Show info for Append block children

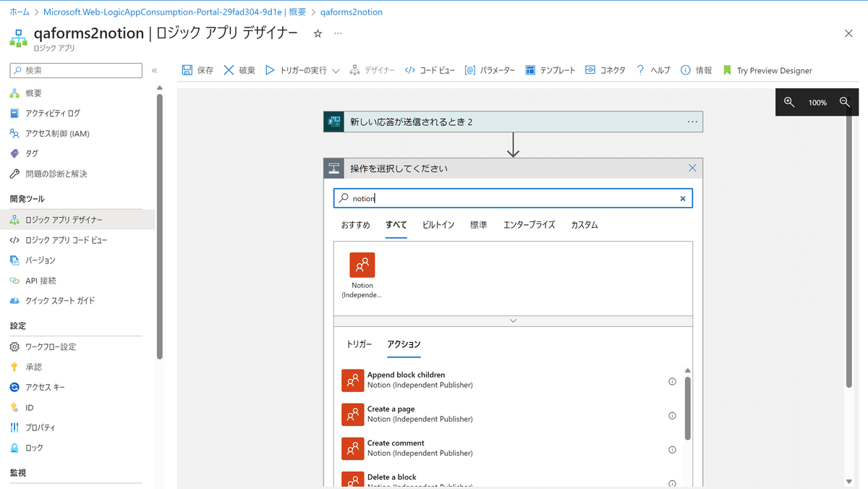(672, 381)
